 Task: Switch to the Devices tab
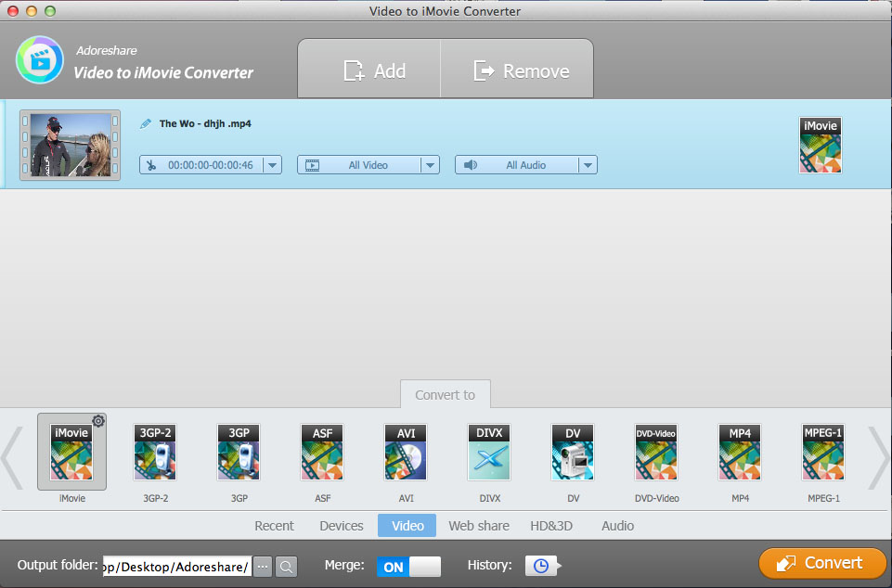pos(342,526)
